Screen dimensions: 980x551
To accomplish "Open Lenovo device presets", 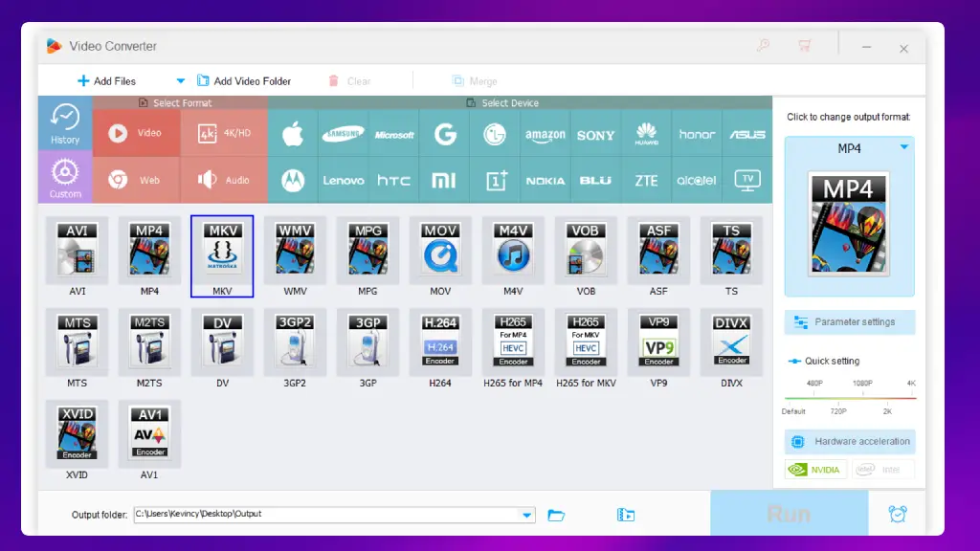I will click(x=344, y=181).
